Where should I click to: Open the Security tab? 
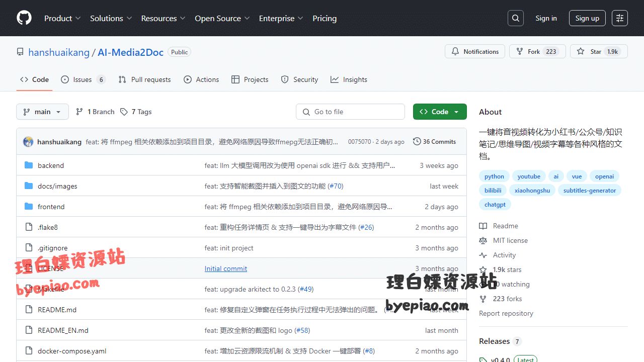299,79
